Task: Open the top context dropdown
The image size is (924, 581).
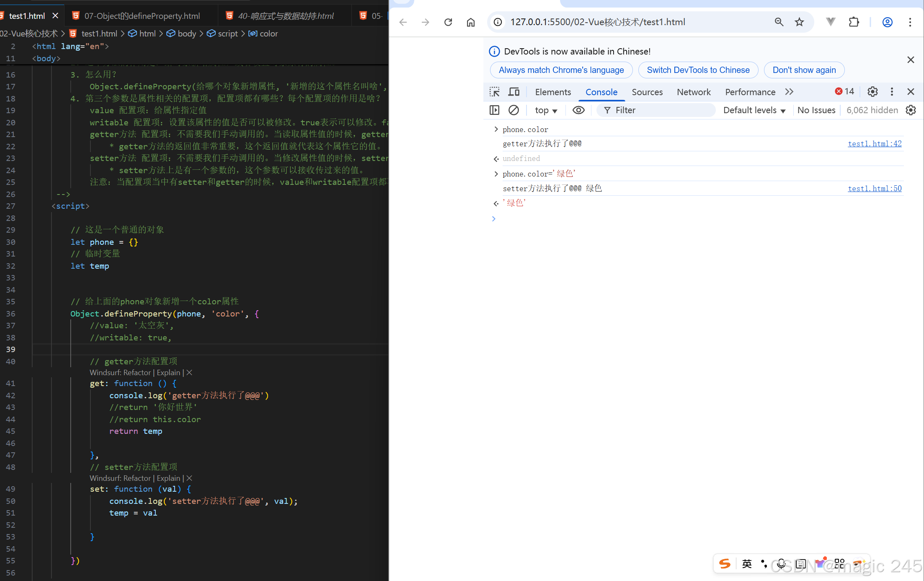Action: [x=546, y=110]
